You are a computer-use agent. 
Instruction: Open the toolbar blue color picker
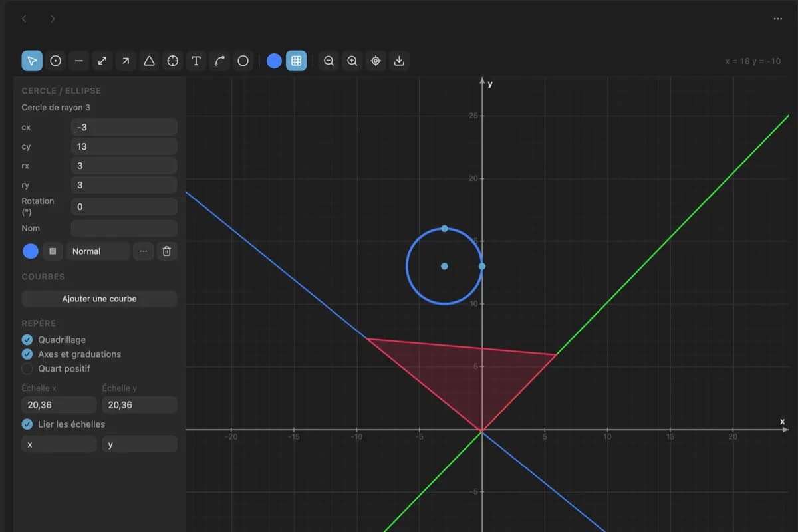pos(274,61)
